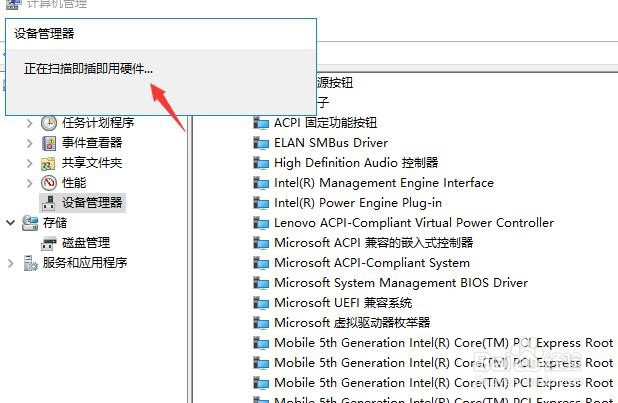Click the Device Manager tree icon
618x403 pixels.
coord(49,203)
